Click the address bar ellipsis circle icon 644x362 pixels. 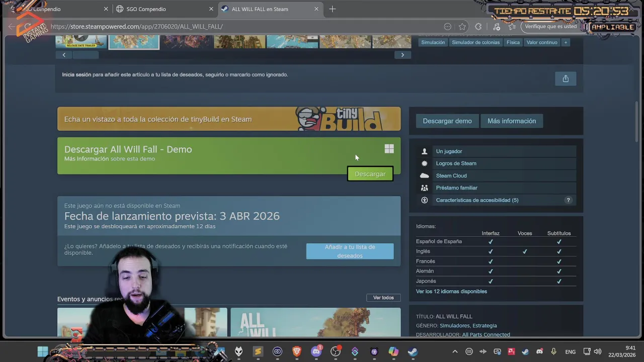point(447,27)
